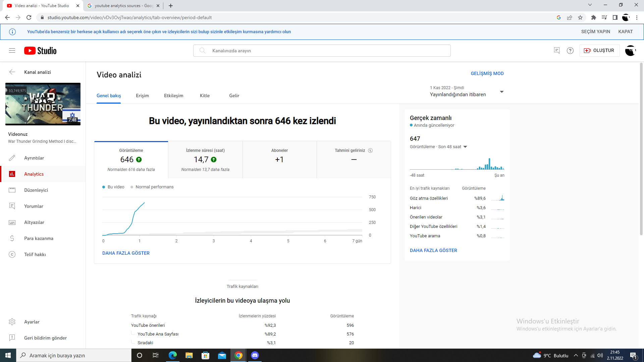This screenshot has width=644, height=362.
Task: Click the YouTube önerileri traffic row
Action: (243, 325)
